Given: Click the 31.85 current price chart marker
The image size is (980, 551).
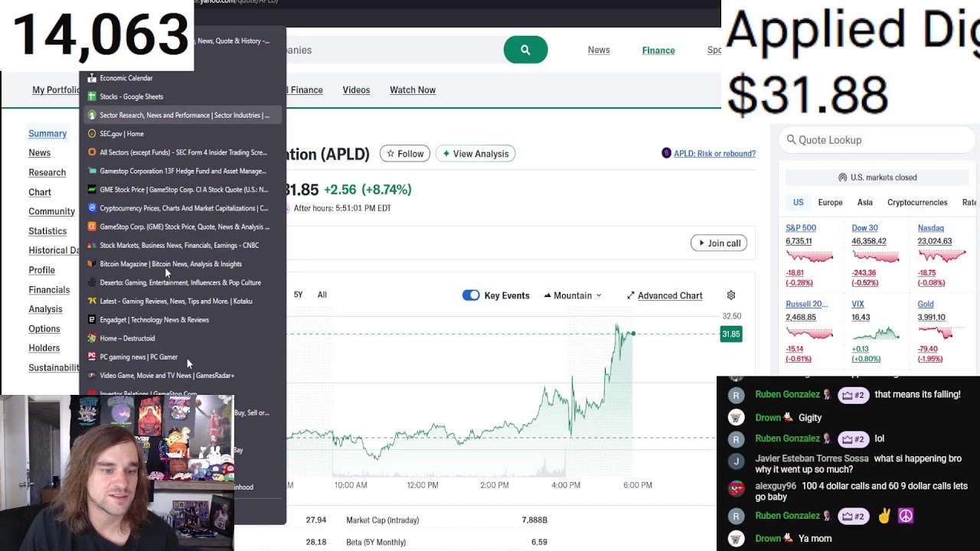Looking at the screenshot, I should coord(731,334).
